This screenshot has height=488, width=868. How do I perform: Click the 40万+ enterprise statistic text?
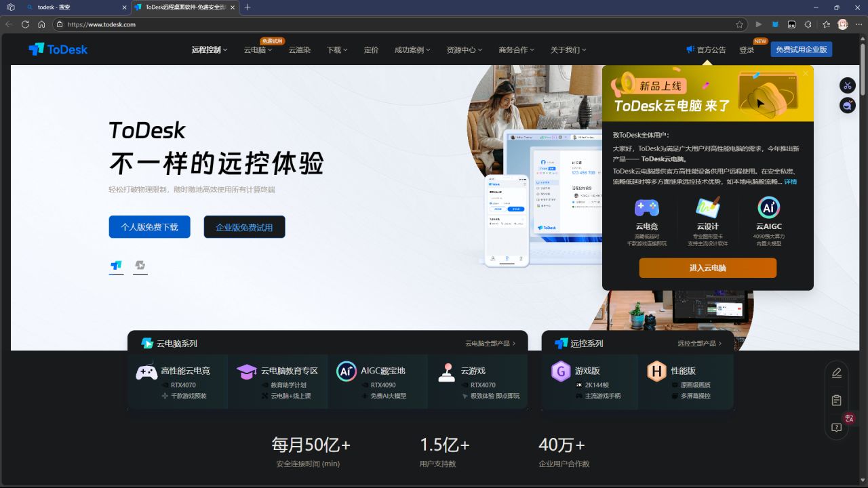click(561, 445)
